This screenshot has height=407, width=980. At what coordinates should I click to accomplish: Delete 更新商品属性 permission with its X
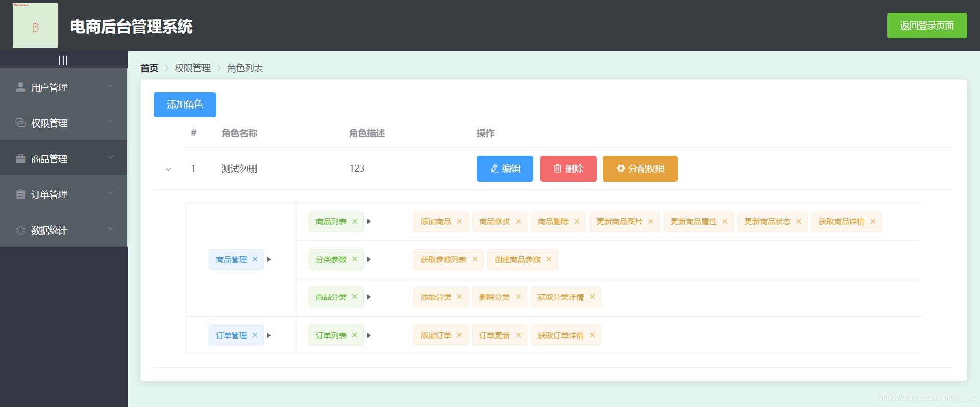click(725, 221)
